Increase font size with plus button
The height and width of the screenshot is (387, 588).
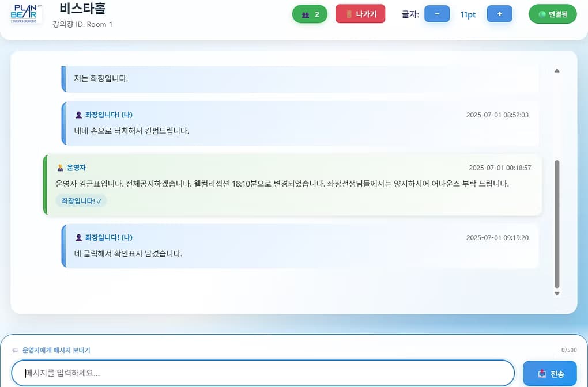(499, 14)
